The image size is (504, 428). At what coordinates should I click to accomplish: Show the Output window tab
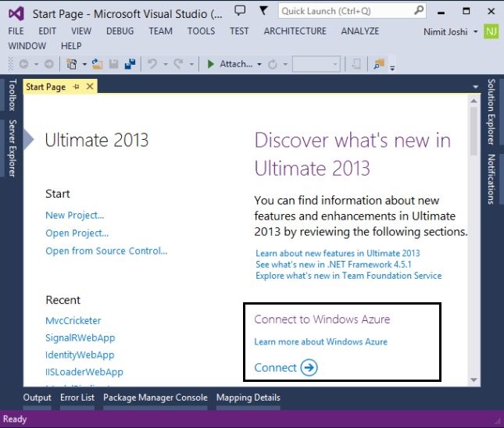(x=37, y=398)
